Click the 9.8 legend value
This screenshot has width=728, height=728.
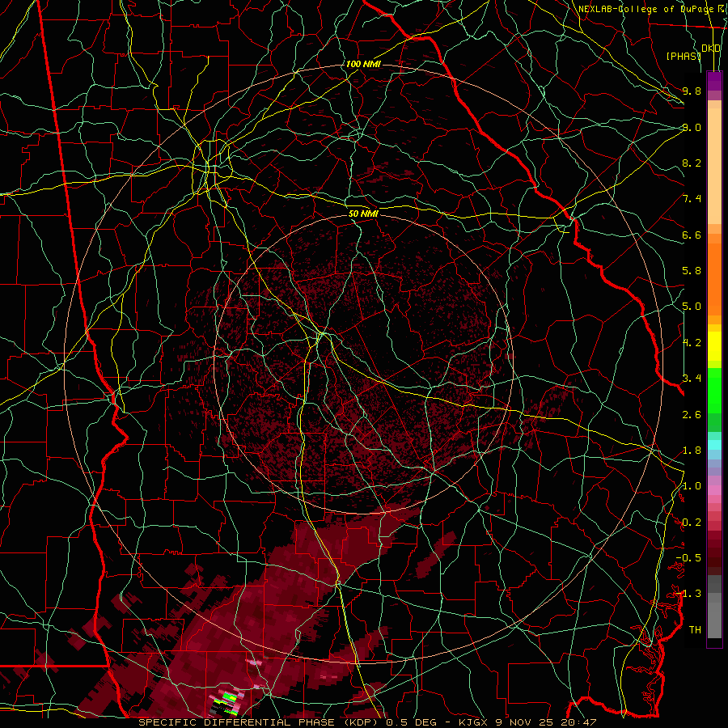pyautogui.click(x=692, y=91)
